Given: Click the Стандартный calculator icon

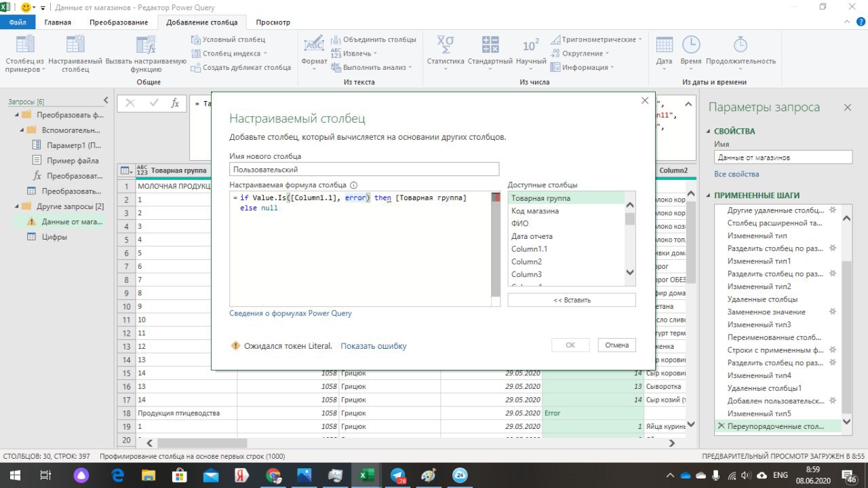Looking at the screenshot, I should click(490, 45).
